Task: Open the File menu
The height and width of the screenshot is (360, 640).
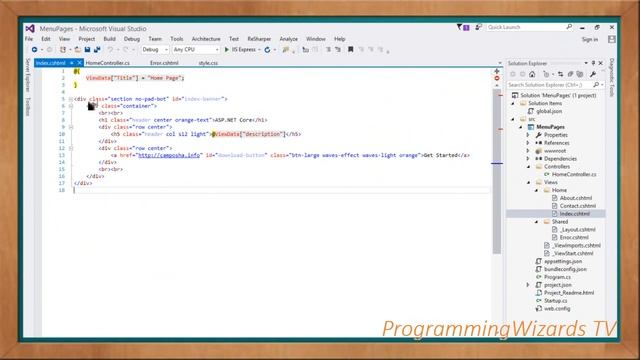Action: pyautogui.click(x=29, y=39)
